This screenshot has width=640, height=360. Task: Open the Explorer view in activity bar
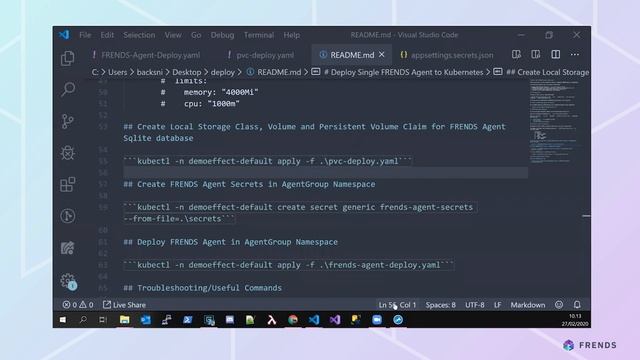click(68, 58)
